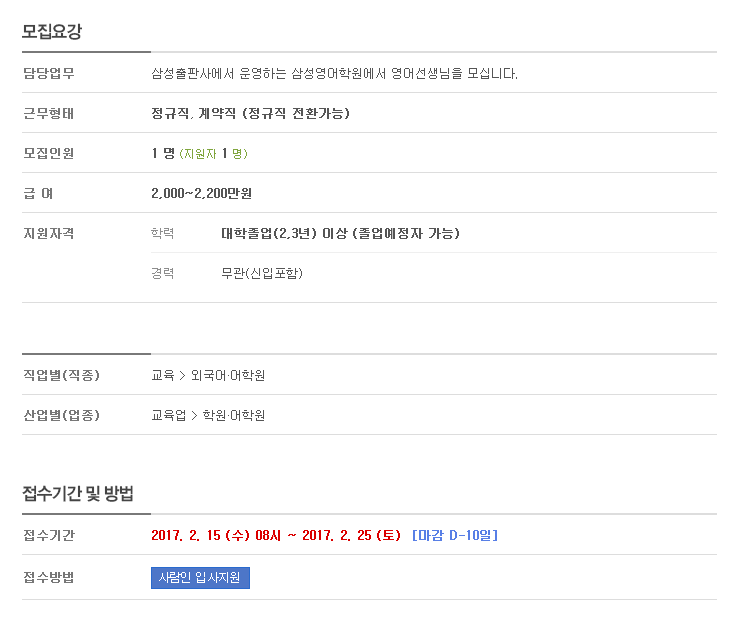The height and width of the screenshot is (624, 739).
Task: Open the 외국어·어학원 job category link
Action: (228, 375)
